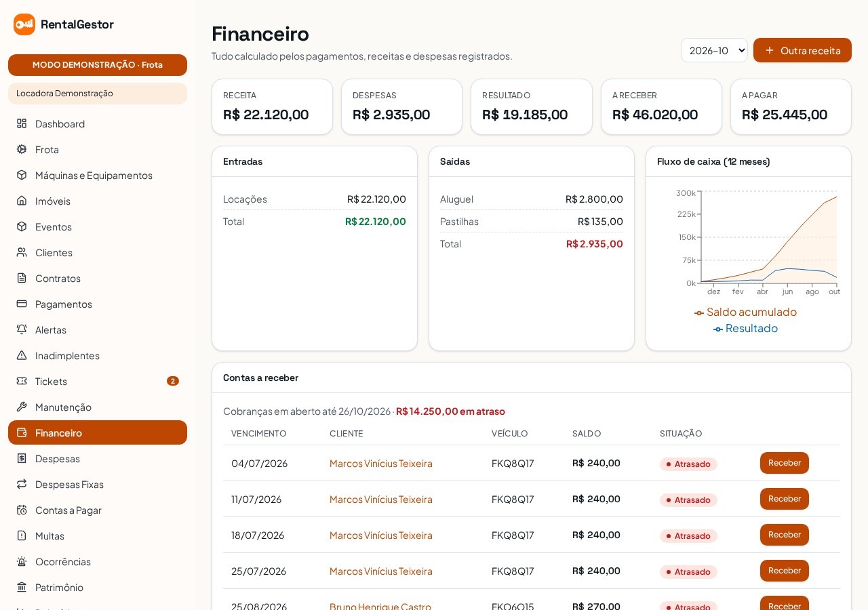The width and height of the screenshot is (868, 610).
Task: Click the Patrimônio bank icon
Action: (22, 587)
